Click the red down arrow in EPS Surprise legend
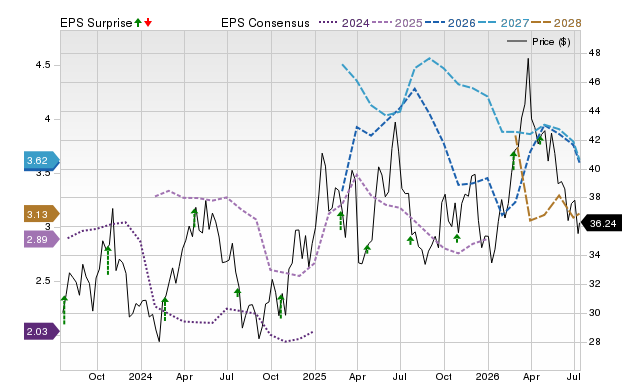This screenshot has width=640, height=382. (x=148, y=23)
